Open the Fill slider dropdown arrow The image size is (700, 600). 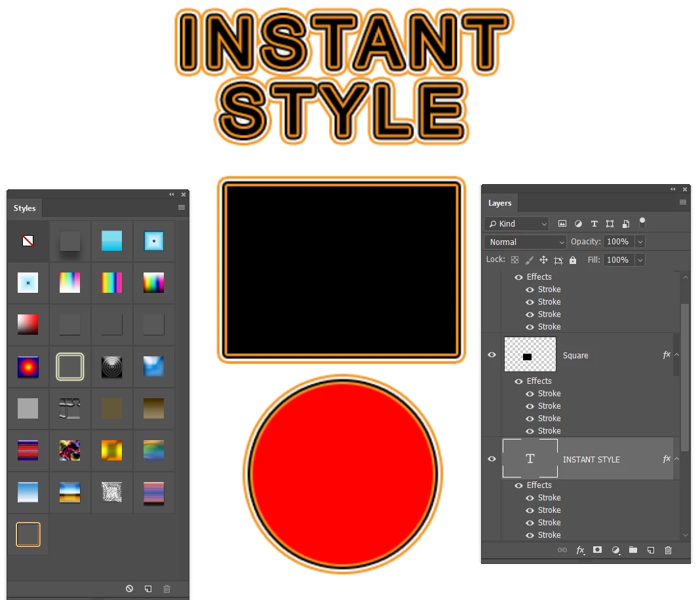[640, 260]
